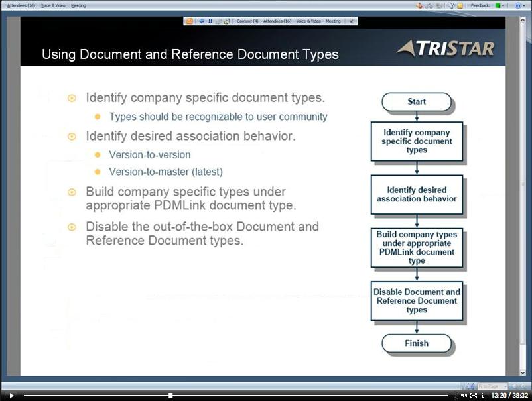The height and width of the screenshot is (401, 532).
Task: Open the Voice & Video menu in top bar
Action: 54,5
